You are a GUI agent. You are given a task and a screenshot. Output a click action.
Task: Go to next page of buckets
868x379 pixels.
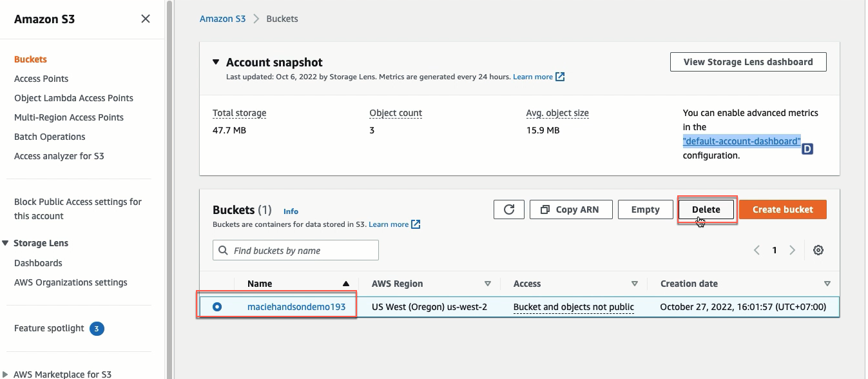(x=793, y=250)
